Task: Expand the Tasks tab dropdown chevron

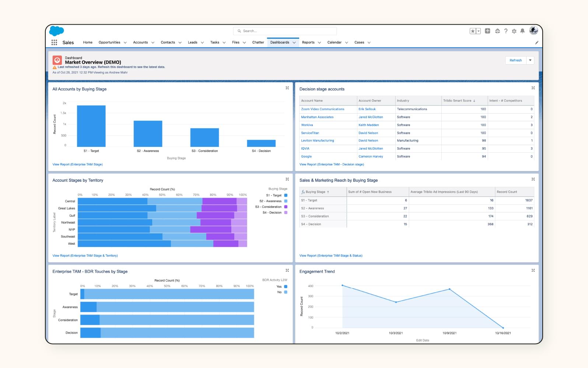Action: (x=224, y=43)
